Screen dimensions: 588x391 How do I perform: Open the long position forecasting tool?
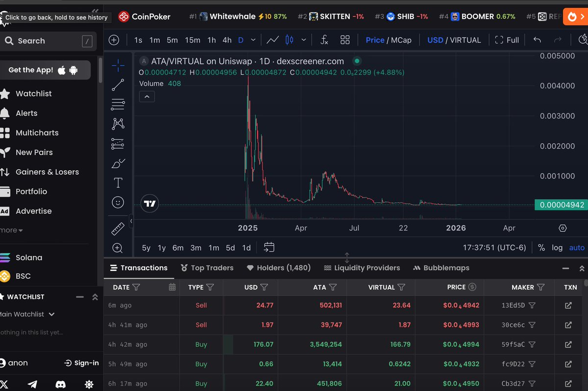118,143
